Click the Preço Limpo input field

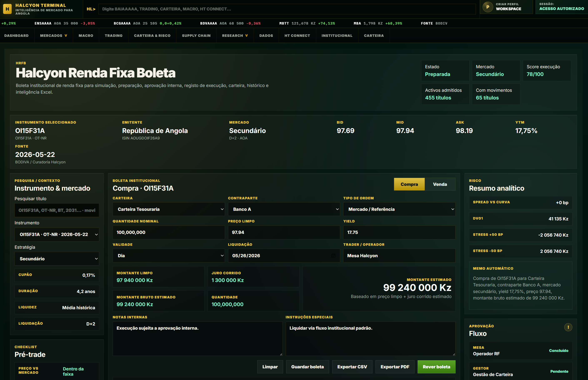[284, 232]
